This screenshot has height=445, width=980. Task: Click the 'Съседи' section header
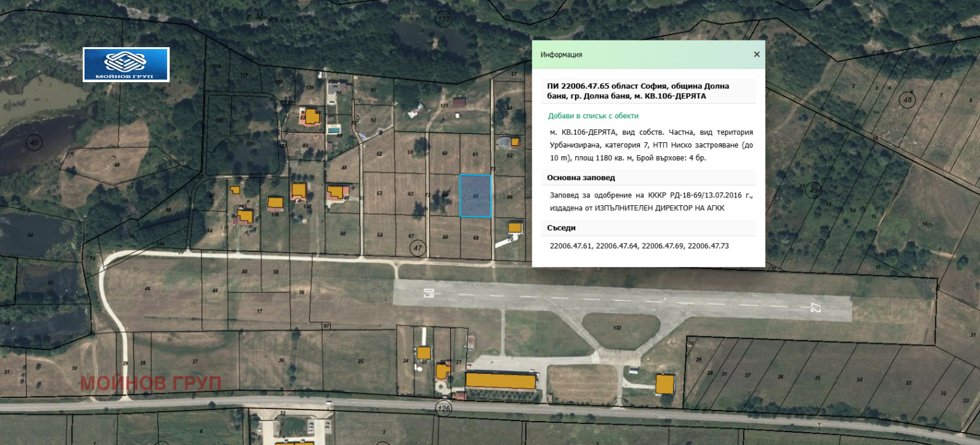[561, 228]
